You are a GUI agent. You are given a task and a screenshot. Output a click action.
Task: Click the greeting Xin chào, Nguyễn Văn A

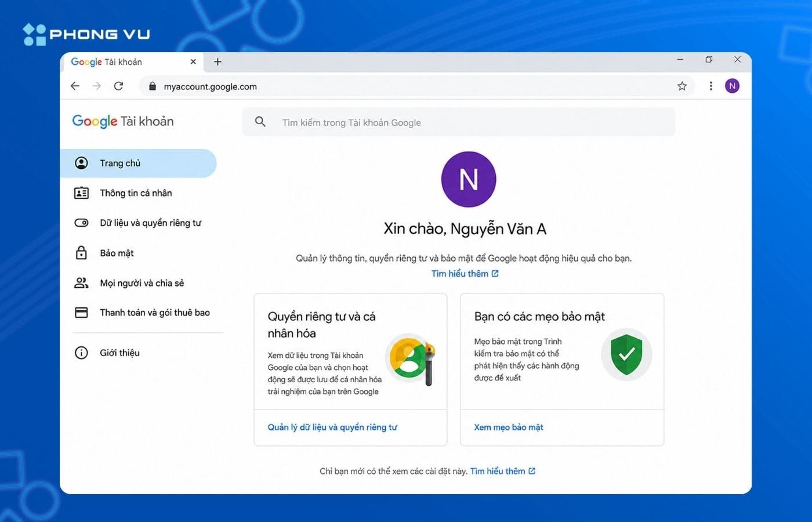click(x=465, y=229)
